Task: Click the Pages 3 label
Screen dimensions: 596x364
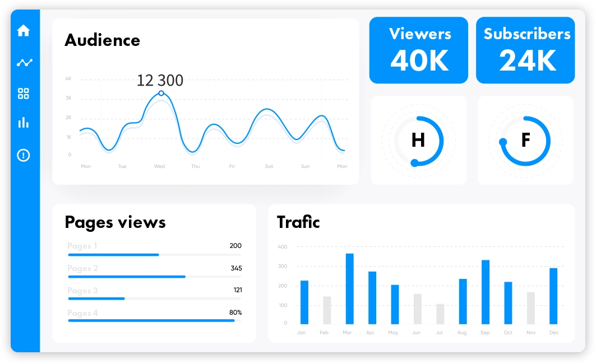Action: pyautogui.click(x=82, y=291)
